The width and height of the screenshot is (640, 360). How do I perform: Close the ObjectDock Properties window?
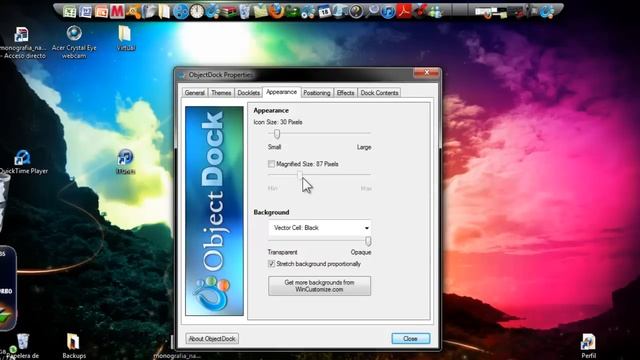coord(427,73)
